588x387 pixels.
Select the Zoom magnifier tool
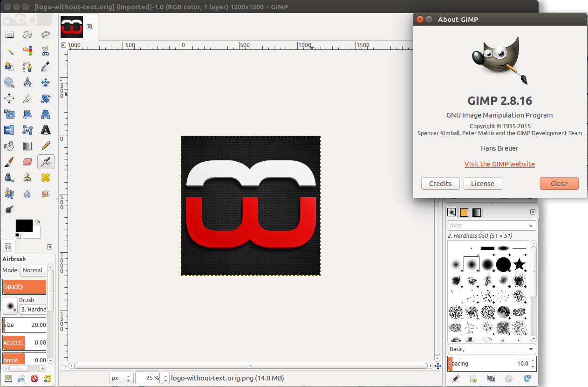[9, 83]
